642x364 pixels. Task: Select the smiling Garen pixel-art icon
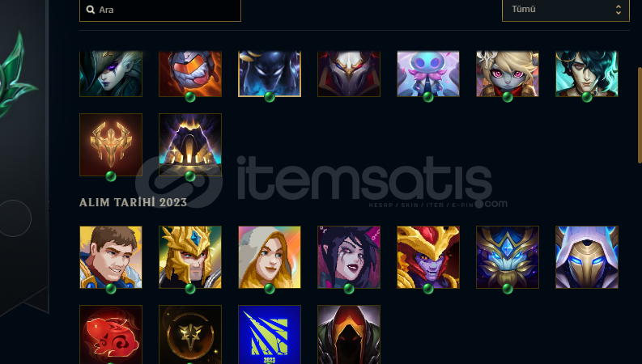111,257
